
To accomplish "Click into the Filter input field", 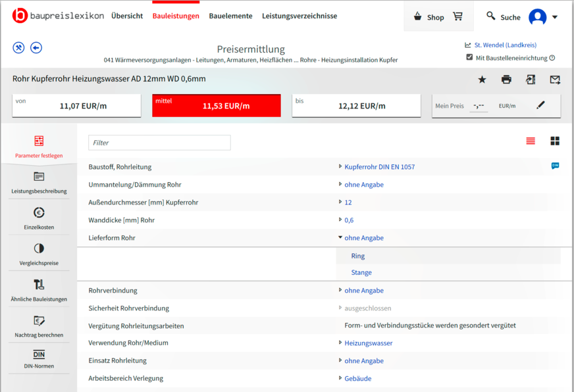I will (158, 143).
